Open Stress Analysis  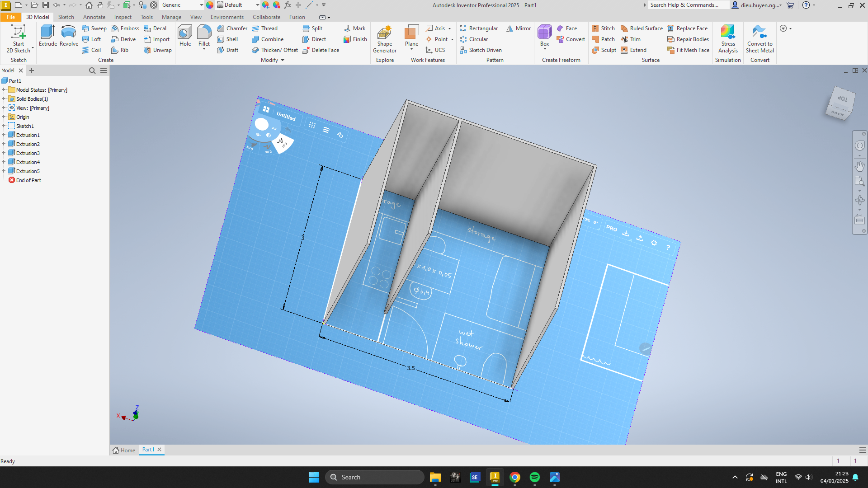pyautogui.click(x=728, y=39)
